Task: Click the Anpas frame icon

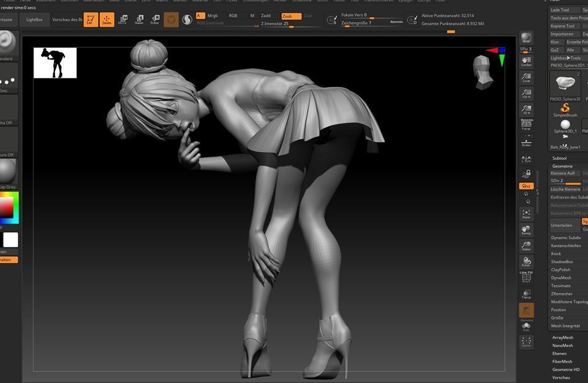Action: coord(526,214)
